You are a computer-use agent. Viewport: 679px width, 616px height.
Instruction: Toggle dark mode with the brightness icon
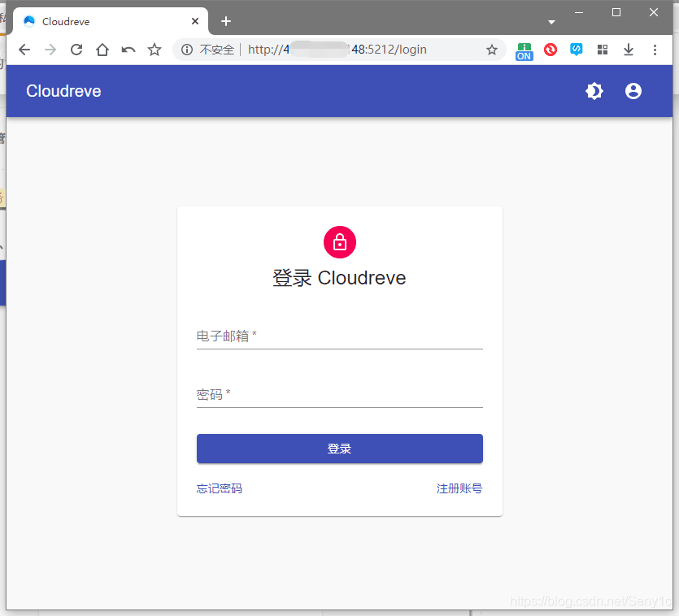594,91
